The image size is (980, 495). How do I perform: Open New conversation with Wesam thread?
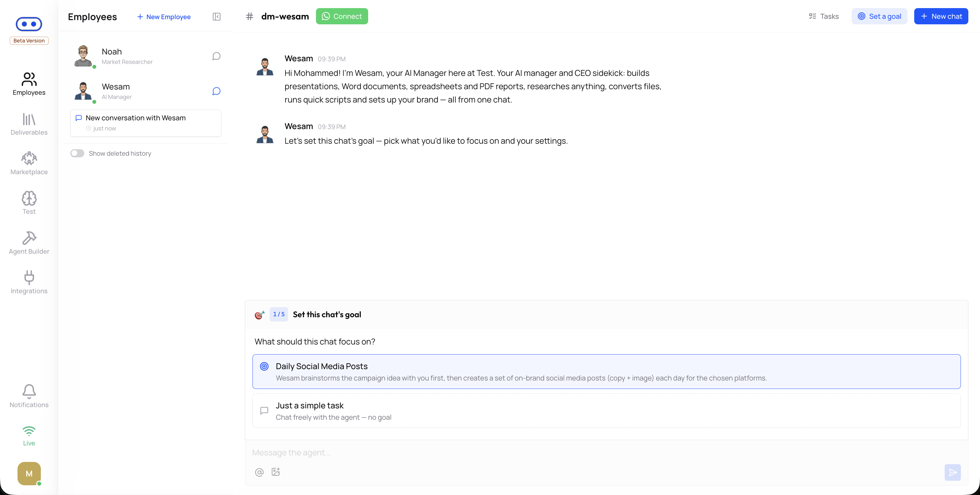tap(146, 123)
